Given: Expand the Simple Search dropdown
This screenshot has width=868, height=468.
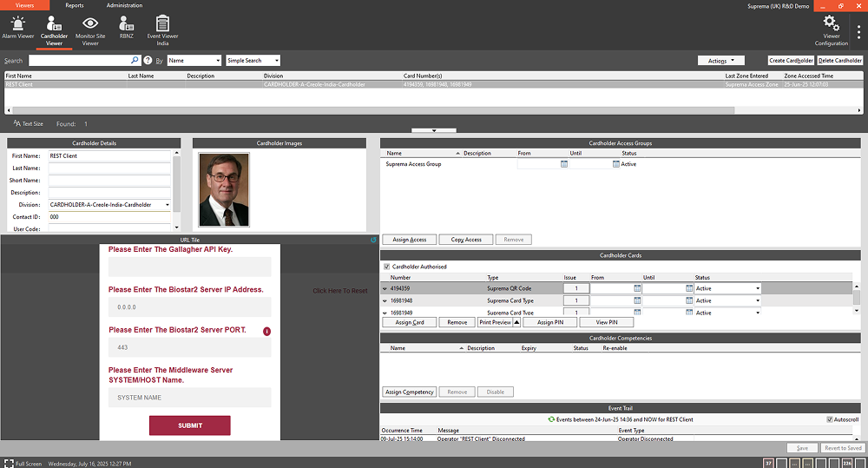Looking at the screenshot, I should [253, 61].
